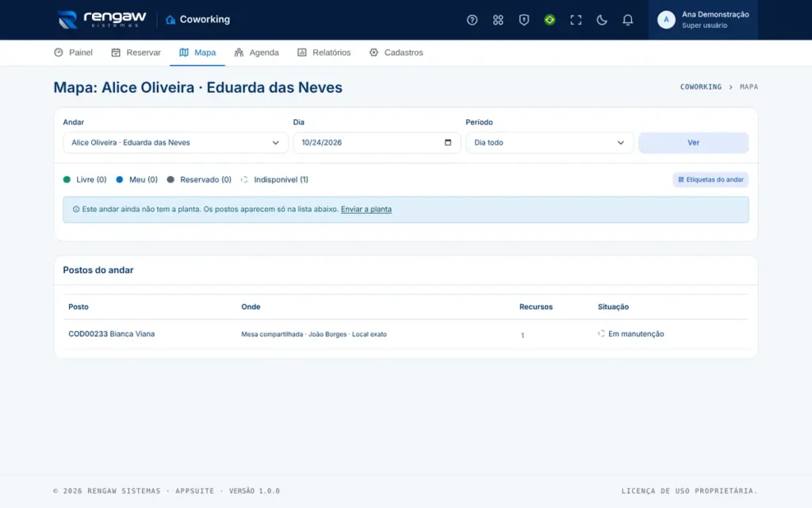Click the Postos do andar heading
Screen dimensions: 812x508
98,270
